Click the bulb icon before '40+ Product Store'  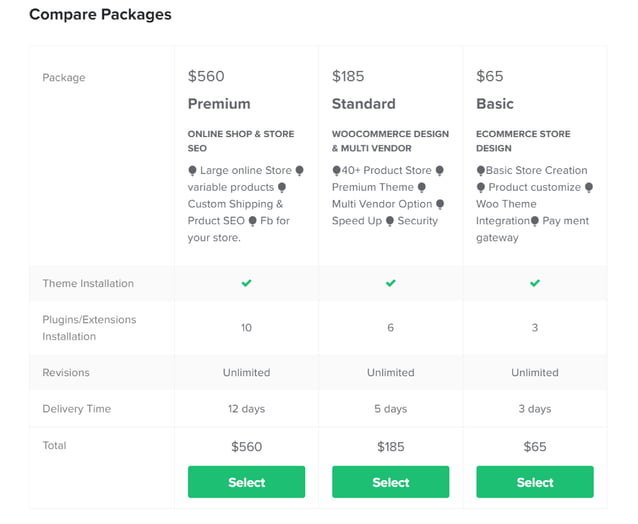[x=336, y=170]
